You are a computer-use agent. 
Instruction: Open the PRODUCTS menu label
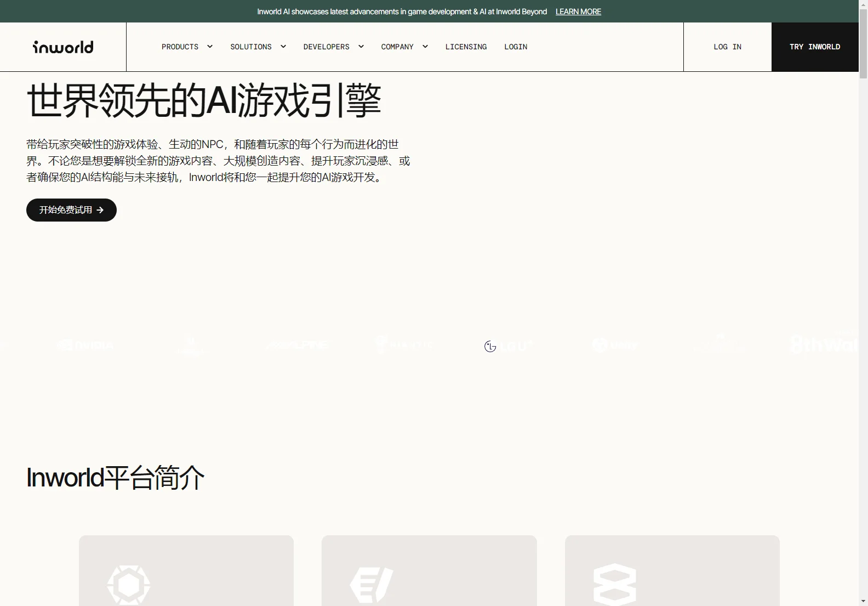[180, 47]
